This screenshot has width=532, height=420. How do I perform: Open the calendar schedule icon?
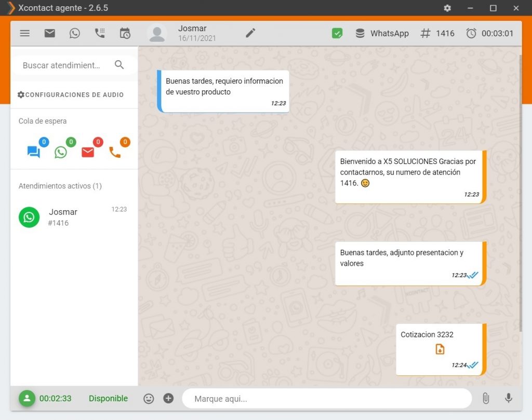coord(125,33)
